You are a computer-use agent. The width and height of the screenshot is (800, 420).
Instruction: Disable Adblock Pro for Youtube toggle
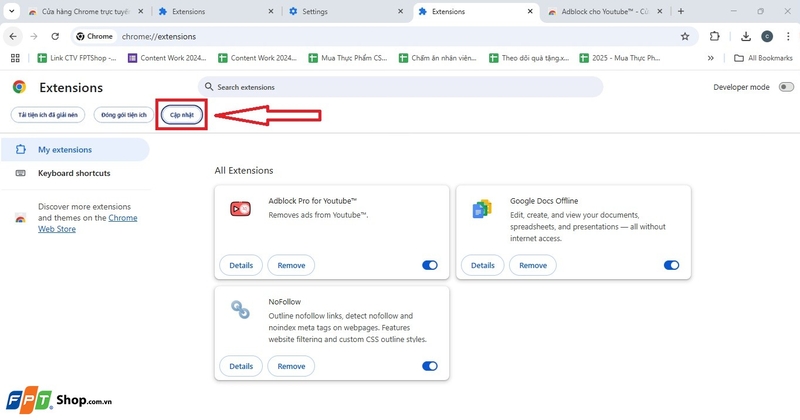430,265
